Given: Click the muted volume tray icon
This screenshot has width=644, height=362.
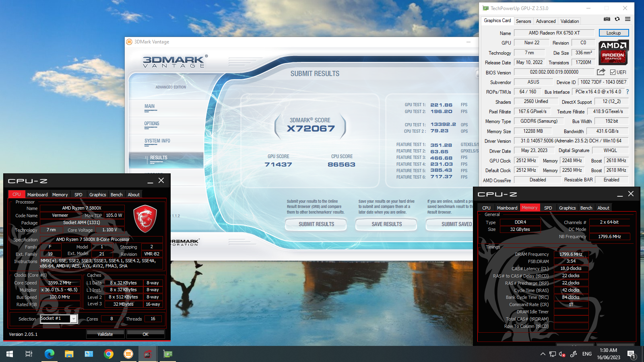Looking at the screenshot, I should (562, 354).
